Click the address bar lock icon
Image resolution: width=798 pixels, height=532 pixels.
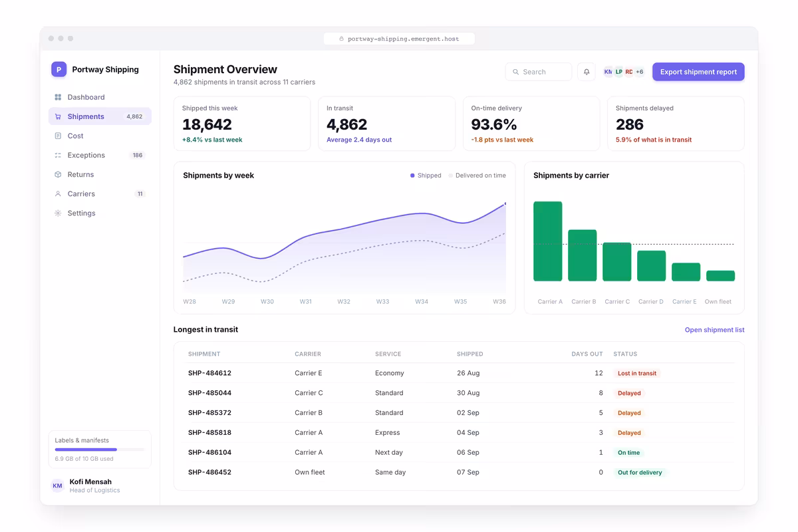pos(342,39)
